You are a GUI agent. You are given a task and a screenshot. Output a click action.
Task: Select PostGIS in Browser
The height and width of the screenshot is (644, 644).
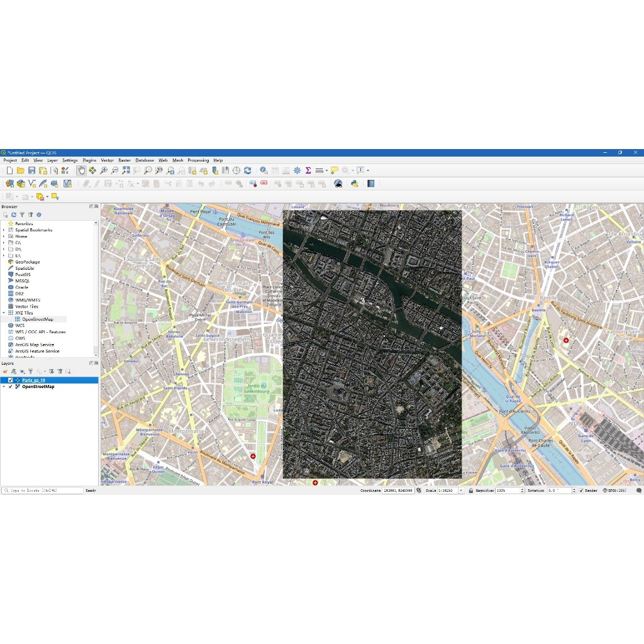[23, 274]
